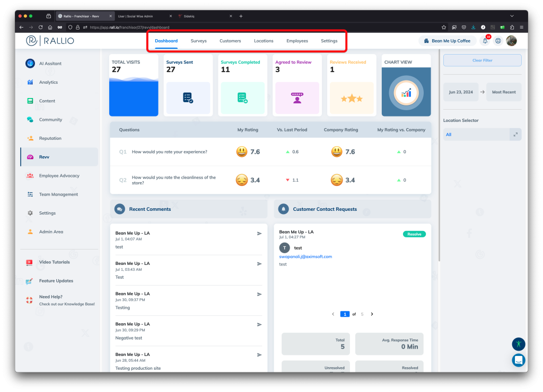Click the Chart View graph icon
Image resolution: width=543 pixels, height=392 pixels.
(407, 93)
